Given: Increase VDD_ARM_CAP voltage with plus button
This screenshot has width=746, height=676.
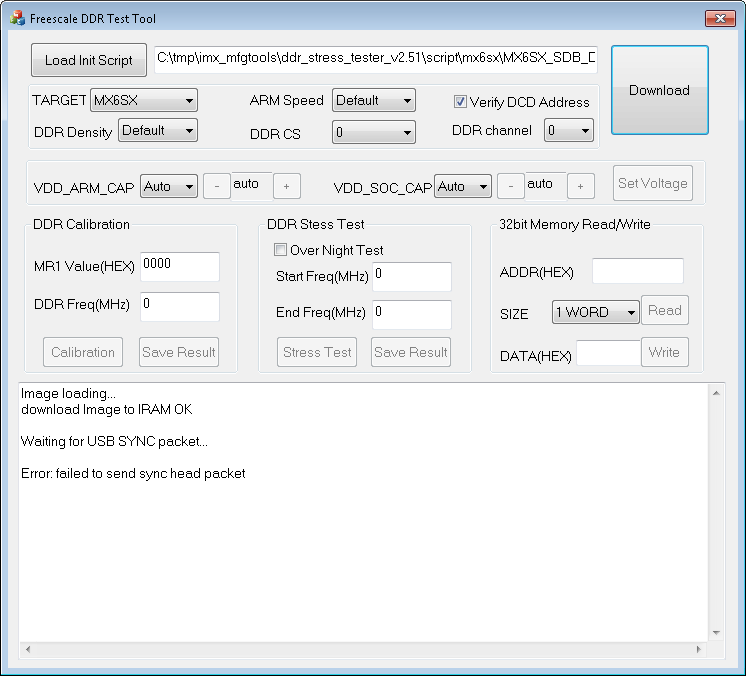Looking at the screenshot, I should 286,186.
